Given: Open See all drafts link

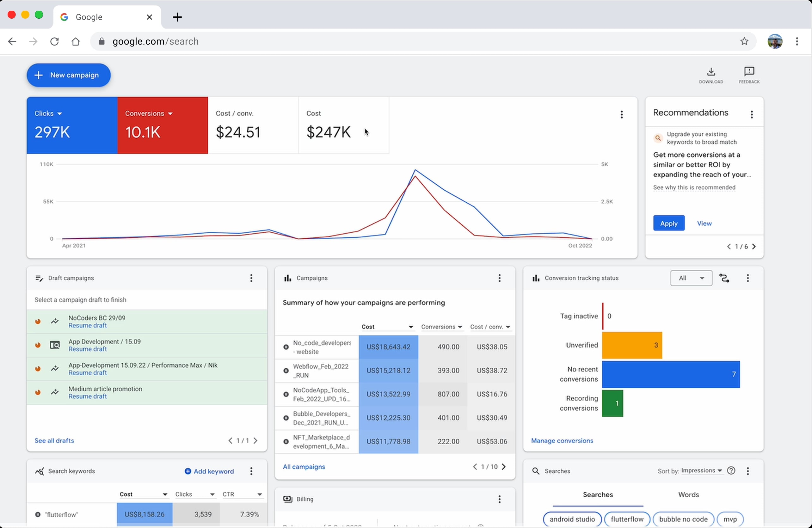Looking at the screenshot, I should pos(54,441).
